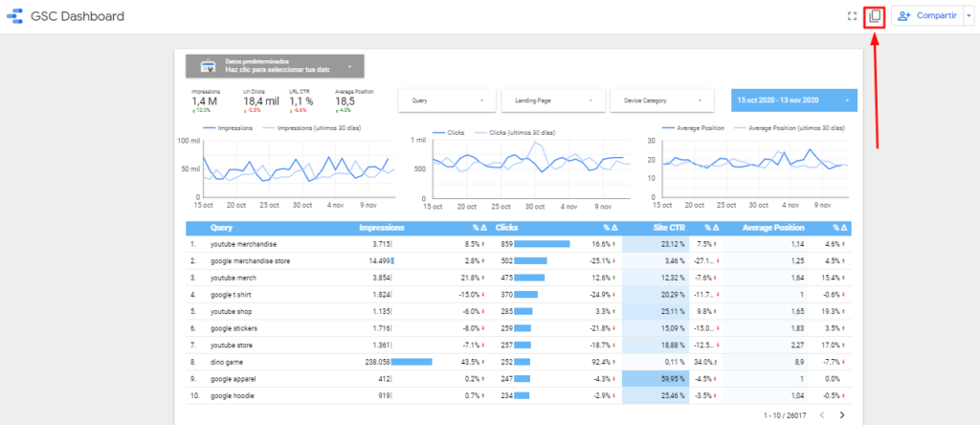Click the 14.499 impressions value
980x425 pixels.
coord(379,261)
